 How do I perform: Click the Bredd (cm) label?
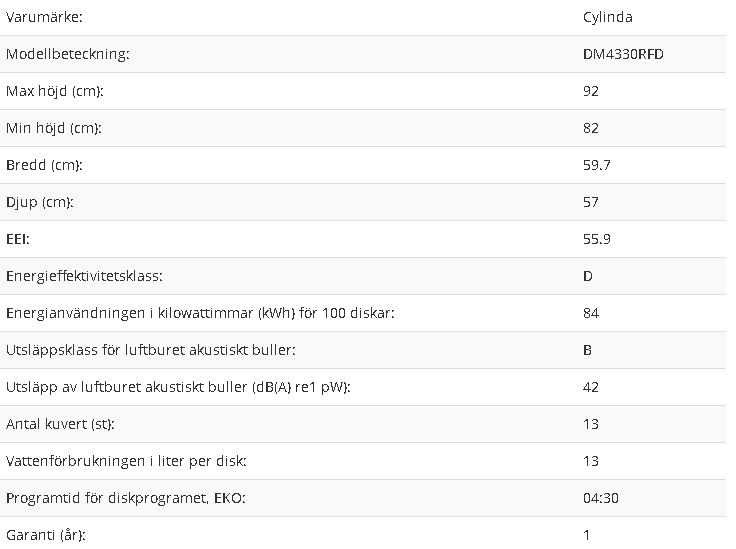click(44, 165)
